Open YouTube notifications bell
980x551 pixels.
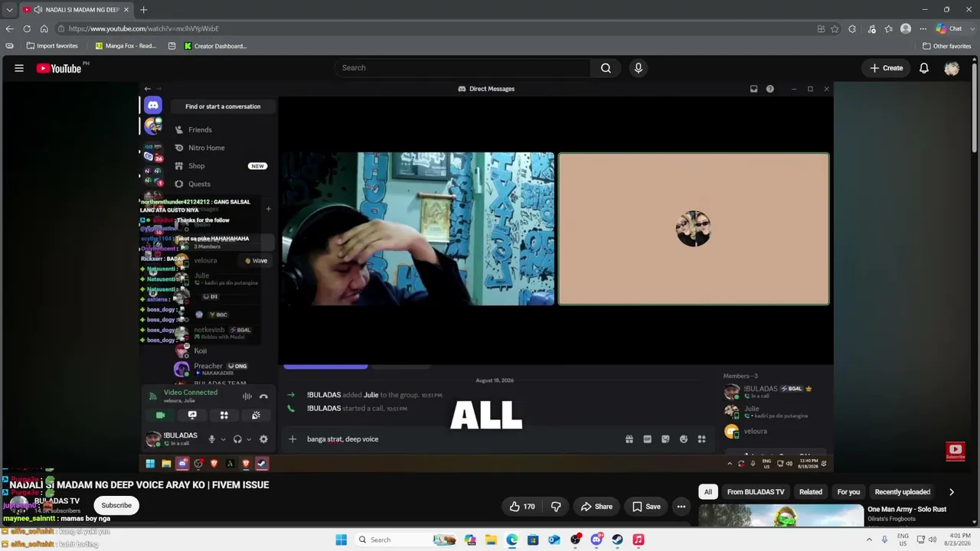pyautogui.click(x=924, y=68)
